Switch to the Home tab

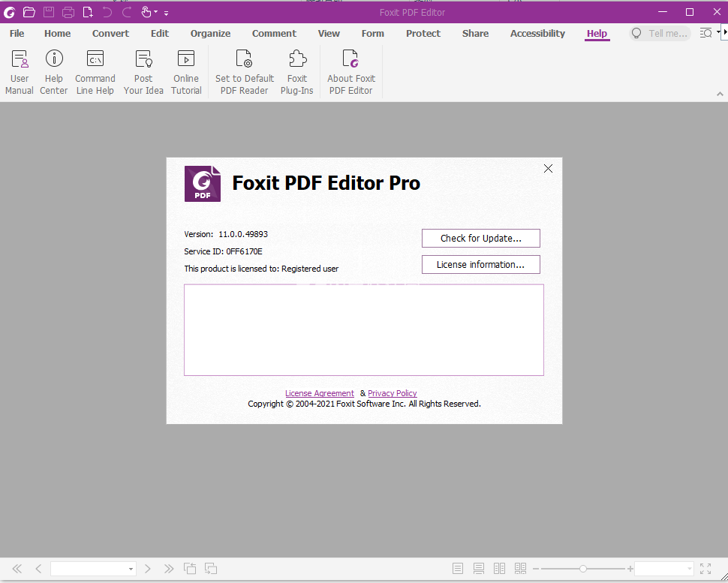click(x=58, y=34)
